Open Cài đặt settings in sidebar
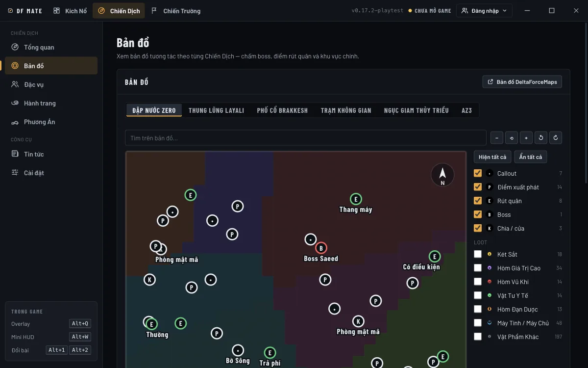The image size is (588, 368). (x=51, y=173)
